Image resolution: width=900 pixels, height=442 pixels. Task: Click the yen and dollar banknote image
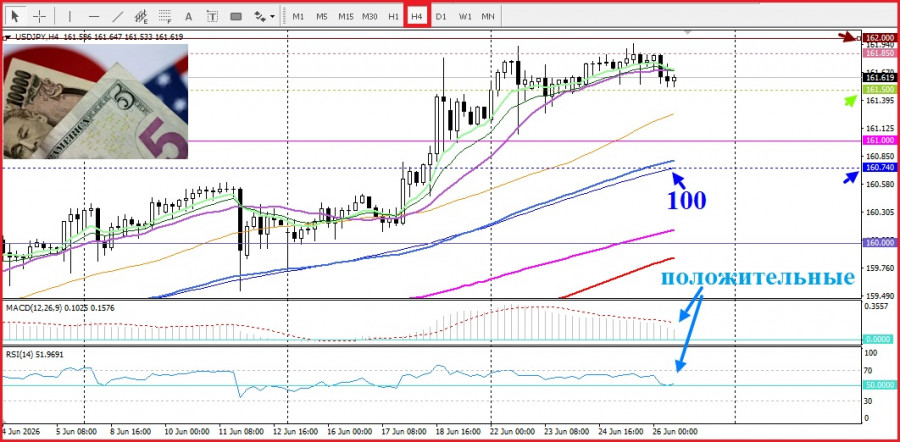pyautogui.click(x=96, y=101)
